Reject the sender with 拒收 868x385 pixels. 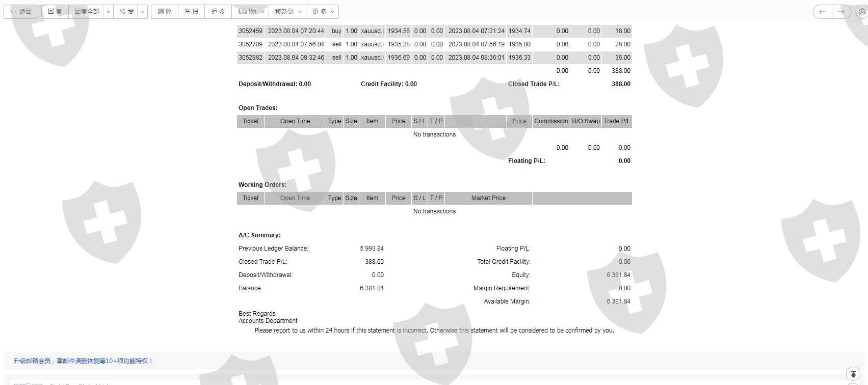(x=218, y=12)
